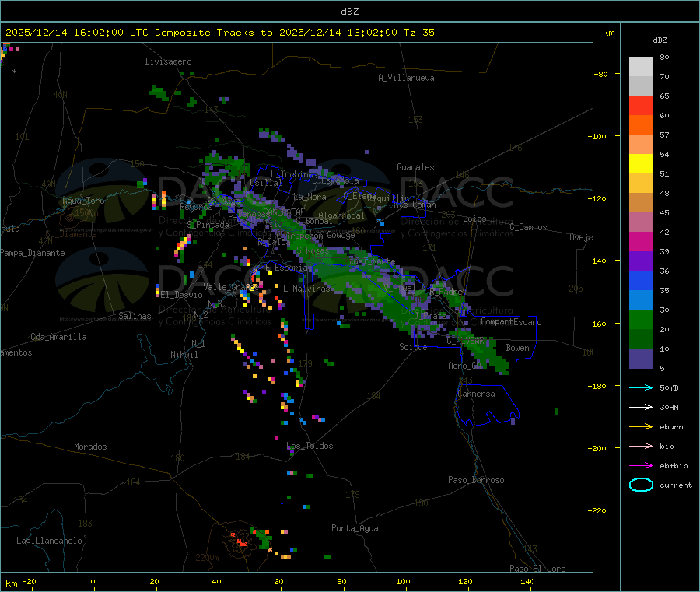Click the Morados map label
This screenshot has height=592, width=700.
(90, 447)
